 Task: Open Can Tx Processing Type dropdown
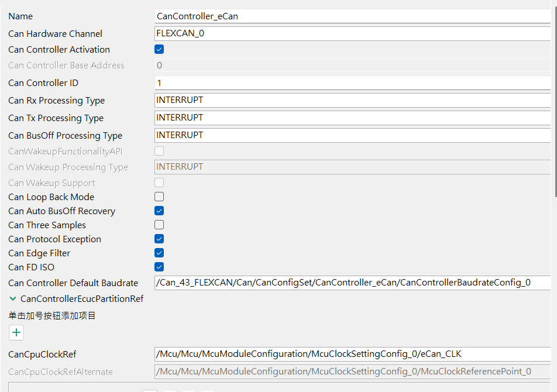click(352, 118)
